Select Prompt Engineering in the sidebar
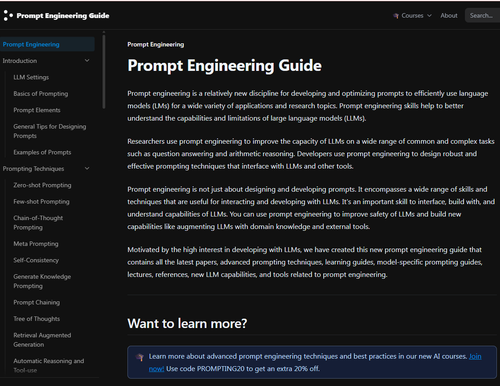The width and height of the screenshot is (500, 386). point(47,44)
